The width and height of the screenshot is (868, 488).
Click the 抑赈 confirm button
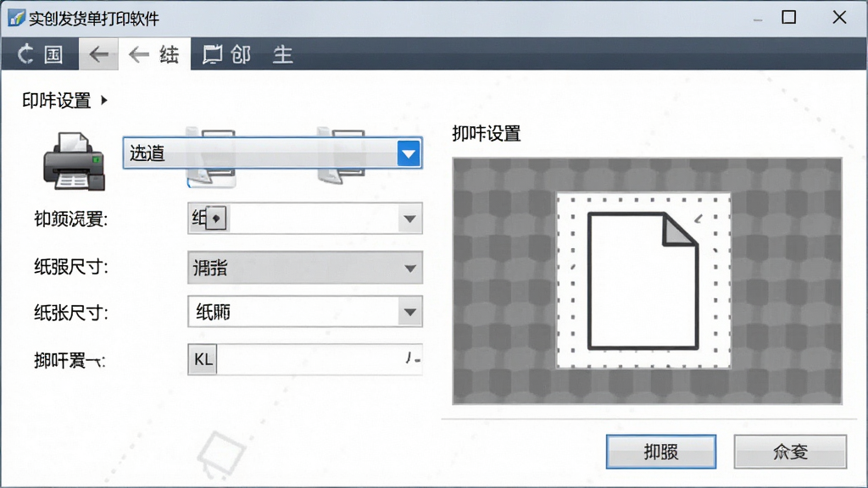661,452
